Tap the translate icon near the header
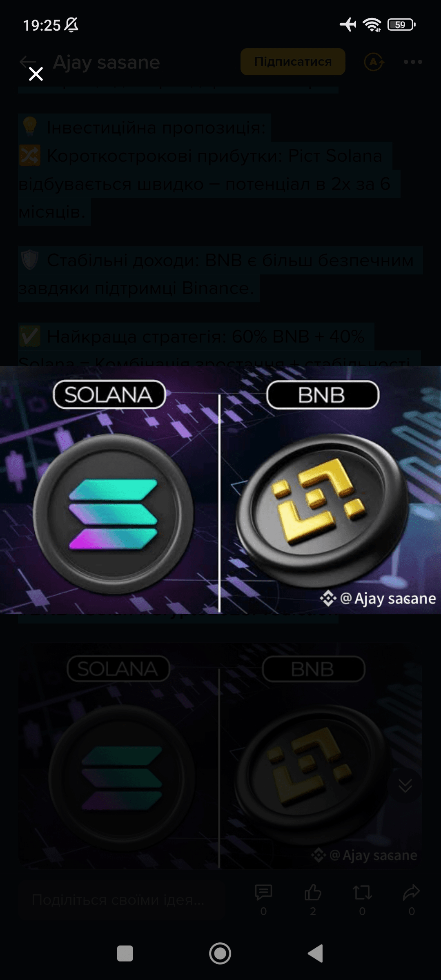 (374, 62)
